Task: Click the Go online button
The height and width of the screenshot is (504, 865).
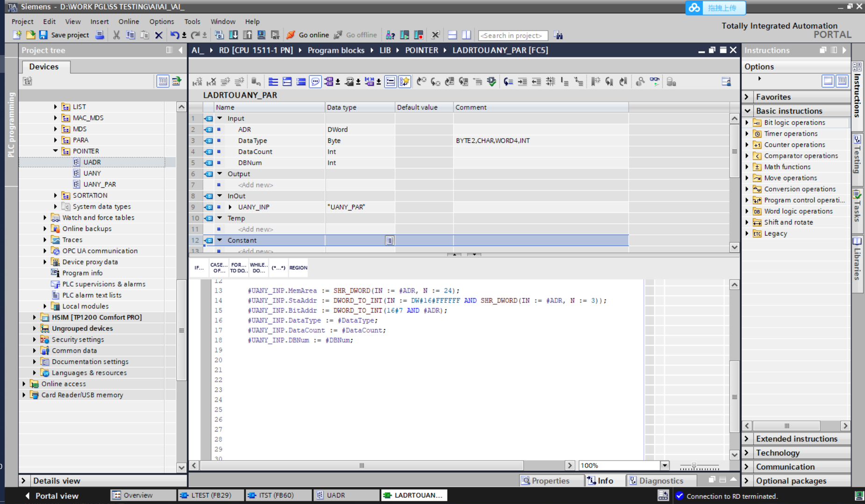Action: click(x=308, y=35)
